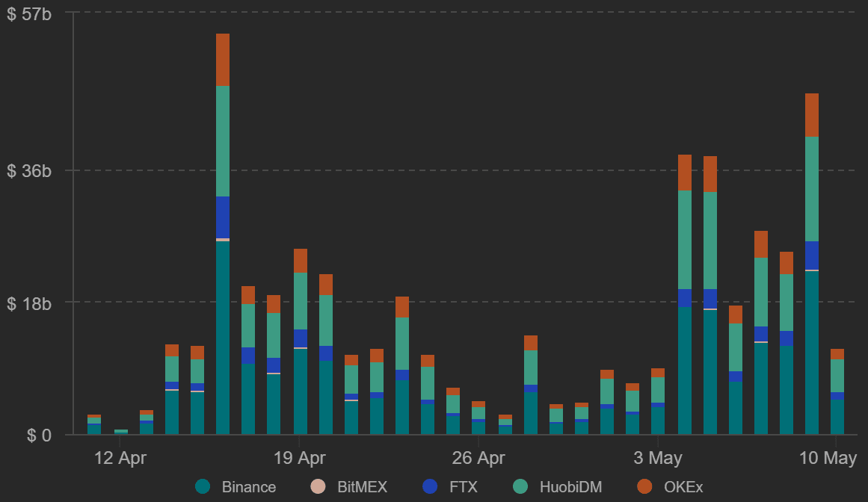
Task: Click the last bar on the right
Action: pos(837,391)
